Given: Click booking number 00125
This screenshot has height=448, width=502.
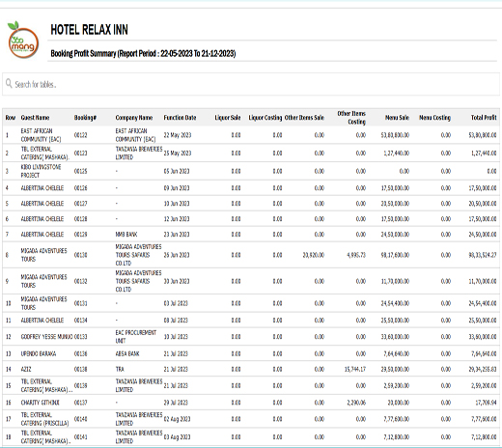Looking at the screenshot, I should tap(80, 171).
